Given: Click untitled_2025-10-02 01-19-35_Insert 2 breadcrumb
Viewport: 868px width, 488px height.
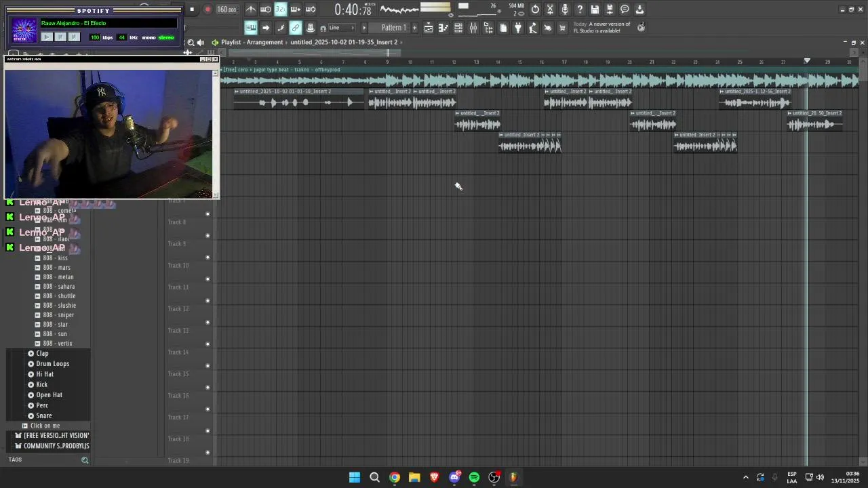Looking at the screenshot, I should [344, 42].
